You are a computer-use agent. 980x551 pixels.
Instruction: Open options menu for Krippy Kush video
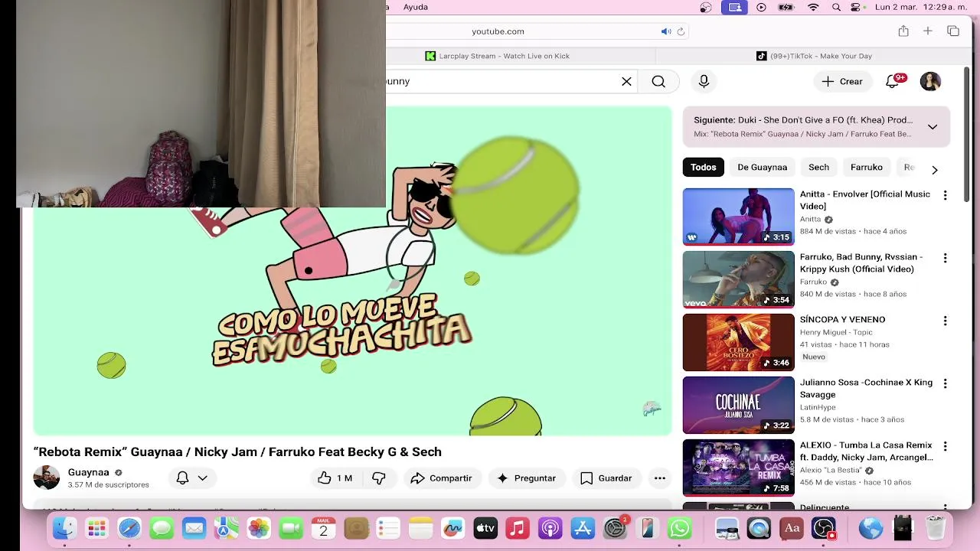coord(945,258)
